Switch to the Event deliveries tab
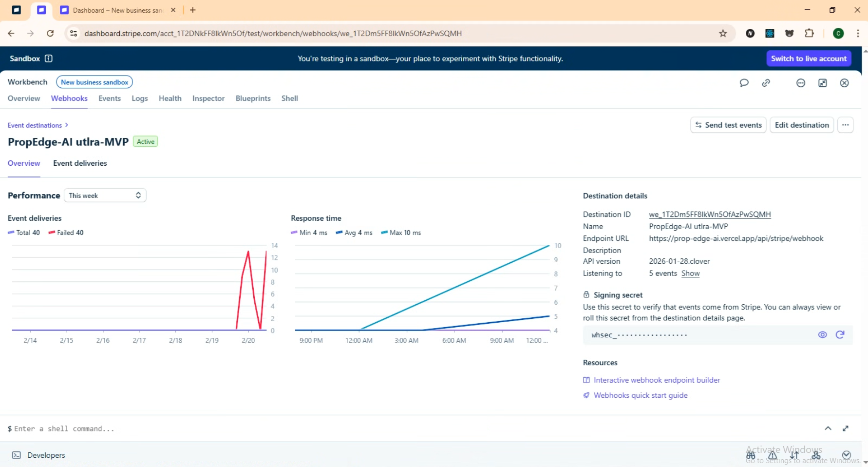Screen dimensions: 868x467 tap(80, 163)
